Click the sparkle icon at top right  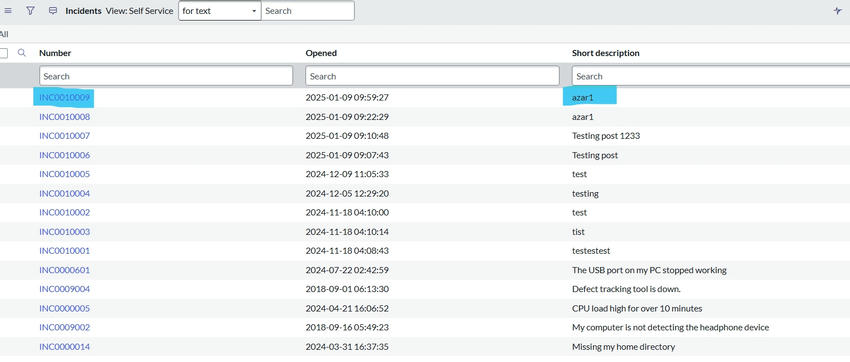tap(838, 11)
